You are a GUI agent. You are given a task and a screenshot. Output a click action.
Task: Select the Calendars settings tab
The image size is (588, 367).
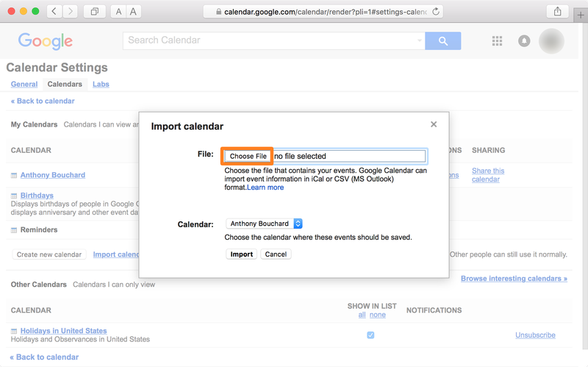pos(65,84)
